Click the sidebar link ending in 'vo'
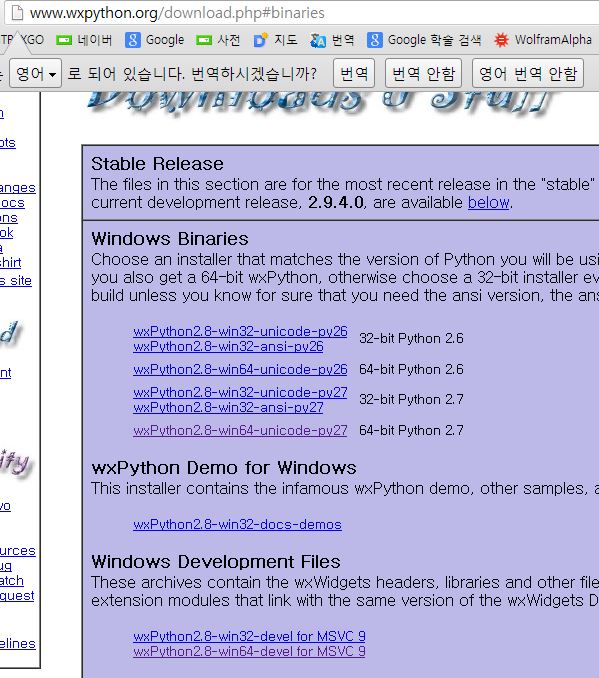 click(x=5, y=506)
